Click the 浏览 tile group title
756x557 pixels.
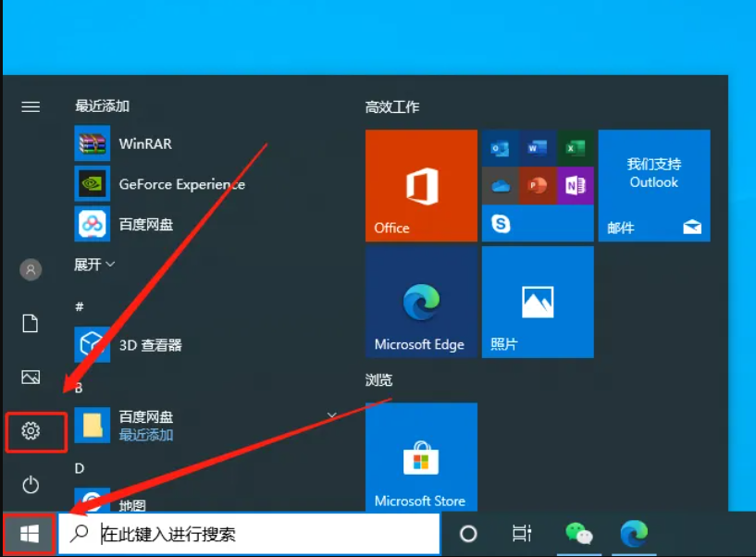[x=378, y=380]
